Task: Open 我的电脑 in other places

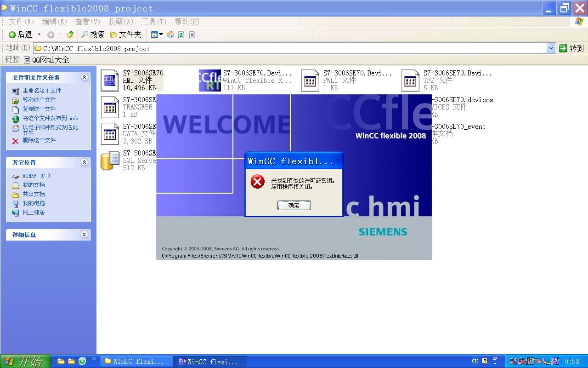Action: pos(34,203)
